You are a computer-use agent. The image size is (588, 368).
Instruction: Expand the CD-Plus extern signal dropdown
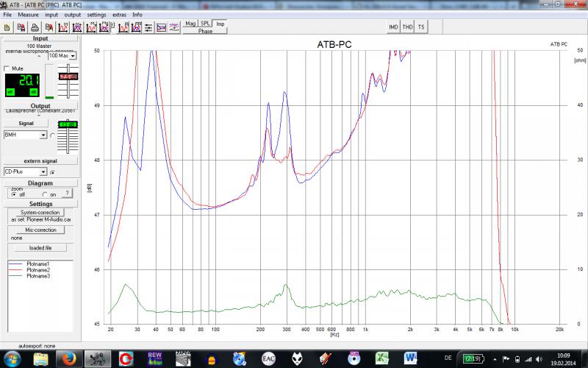(43, 171)
